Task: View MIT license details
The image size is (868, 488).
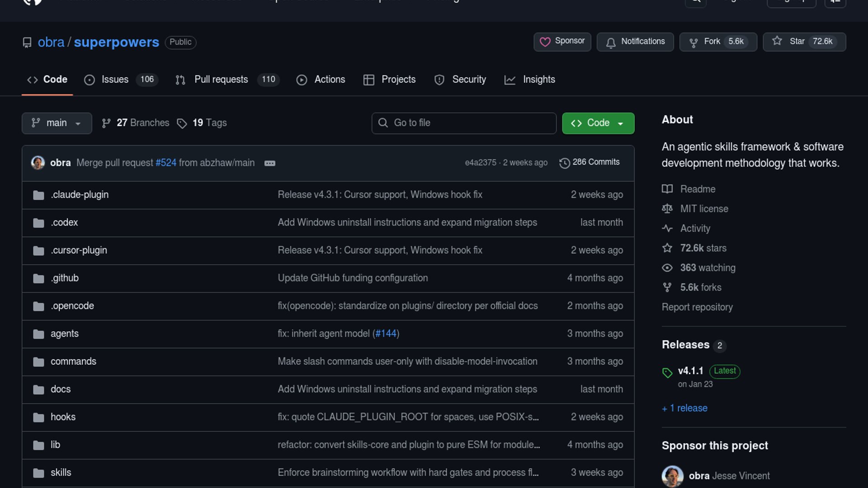Action: tap(704, 209)
